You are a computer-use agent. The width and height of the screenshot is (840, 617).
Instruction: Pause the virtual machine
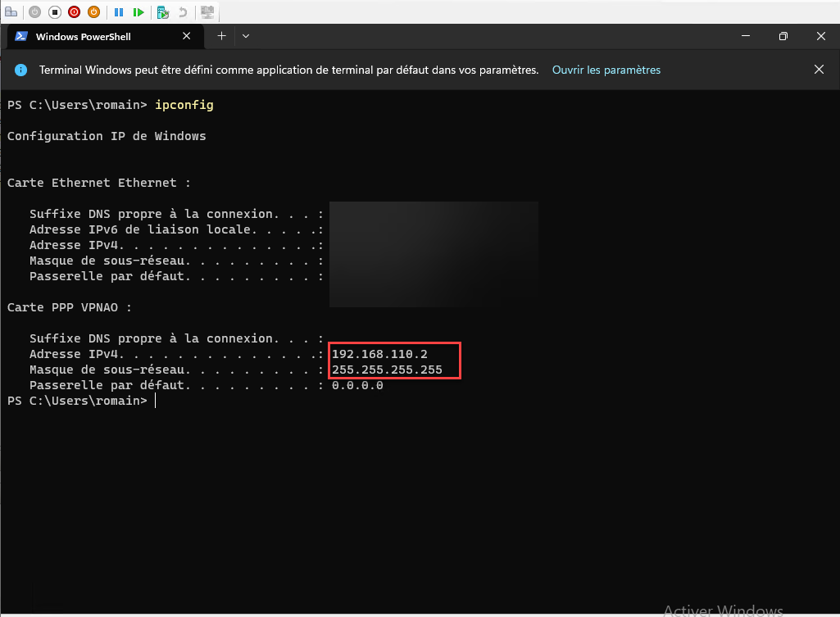[119, 12]
